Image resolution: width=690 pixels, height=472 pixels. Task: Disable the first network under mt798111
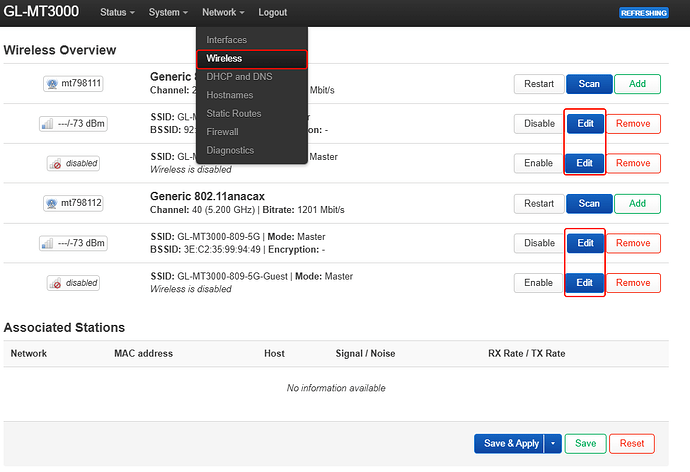coord(539,124)
